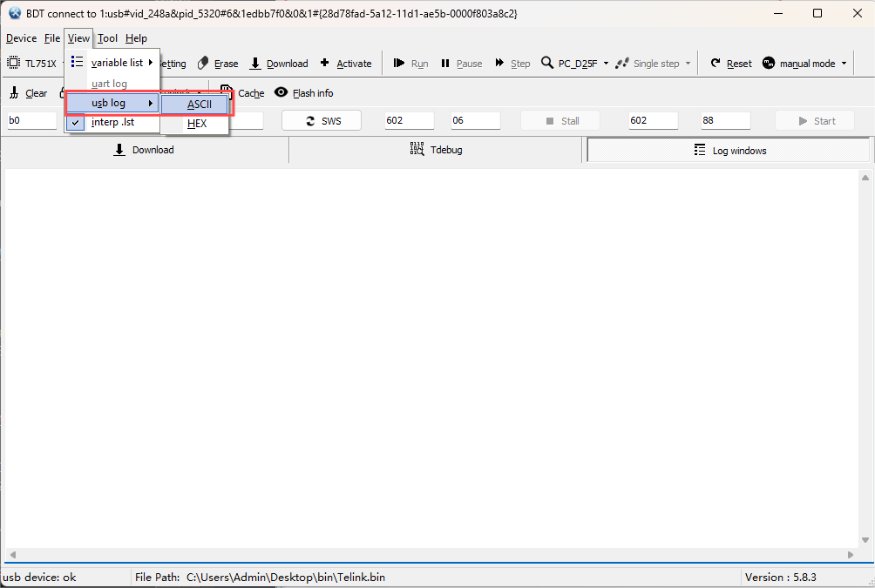The height and width of the screenshot is (588, 875).
Task: Click the File Path status text
Action: click(260, 578)
